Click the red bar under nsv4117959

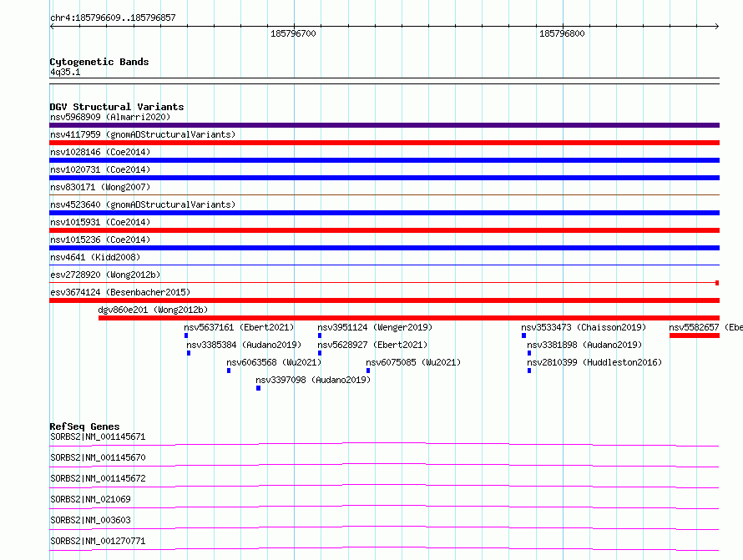(x=384, y=143)
